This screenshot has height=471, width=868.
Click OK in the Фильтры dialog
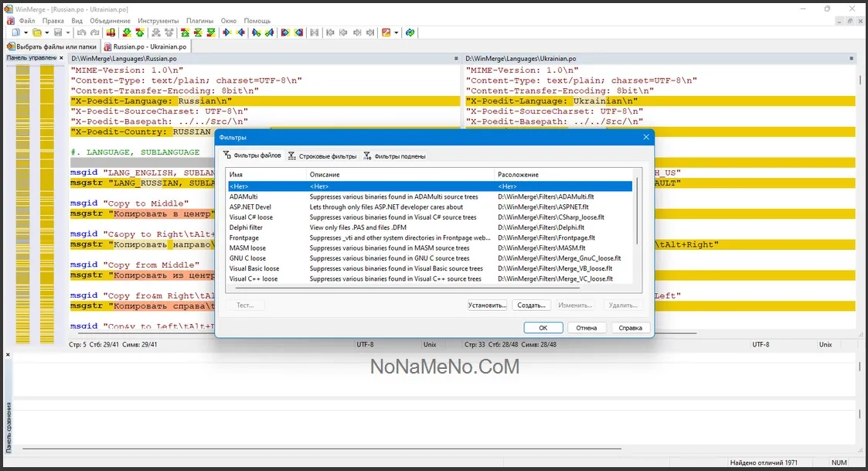tap(543, 328)
